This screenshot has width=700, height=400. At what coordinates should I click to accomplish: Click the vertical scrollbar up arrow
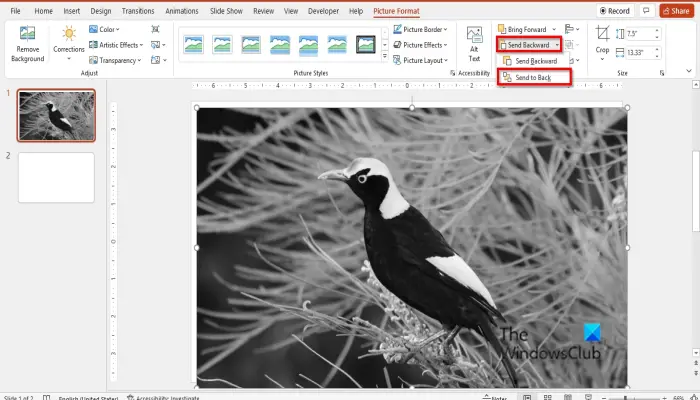[x=696, y=84]
